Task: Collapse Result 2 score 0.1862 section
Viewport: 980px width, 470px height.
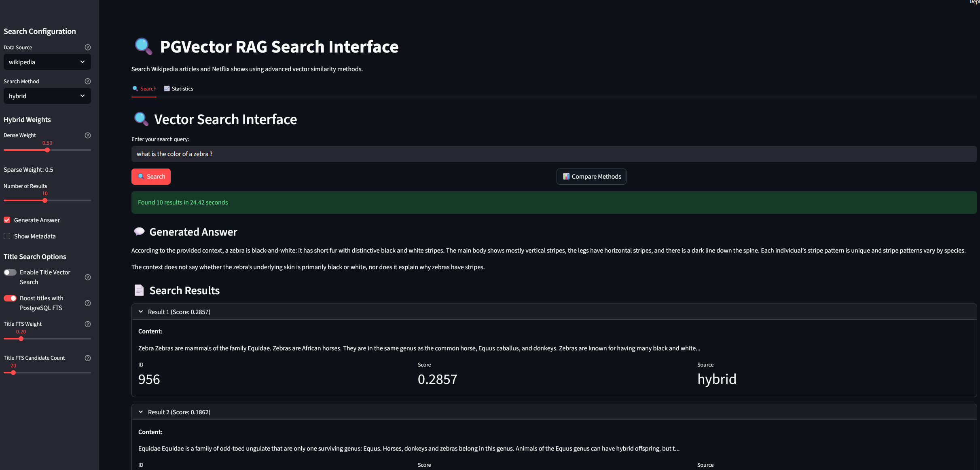Action: pyautogui.click(x=141, y=412)
